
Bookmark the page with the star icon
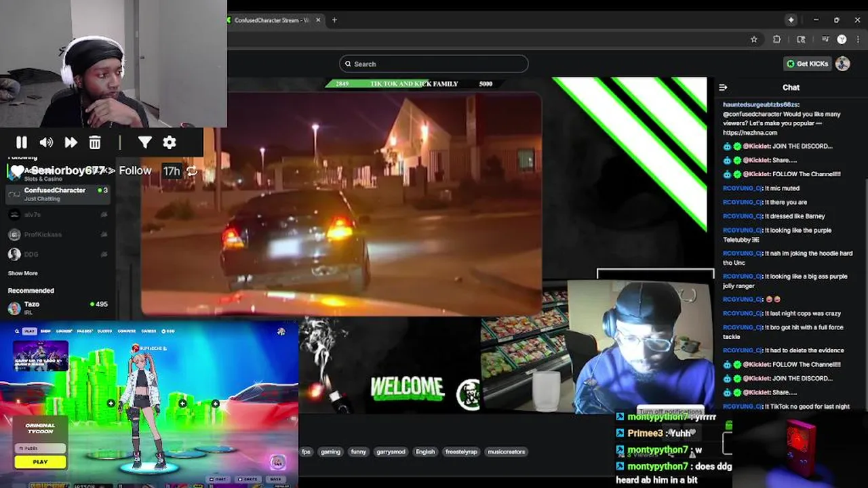(753, 39)
